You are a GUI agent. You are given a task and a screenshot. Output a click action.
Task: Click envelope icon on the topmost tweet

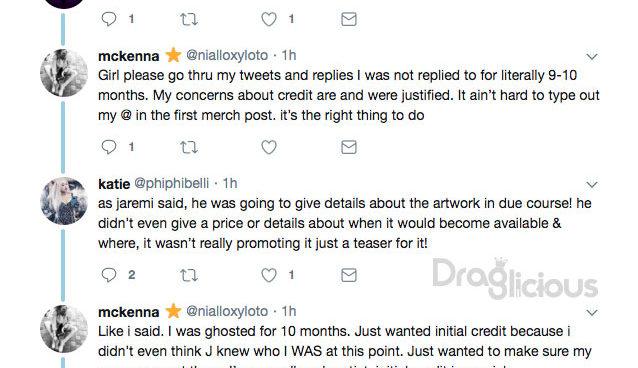click(x=349, y=19)
